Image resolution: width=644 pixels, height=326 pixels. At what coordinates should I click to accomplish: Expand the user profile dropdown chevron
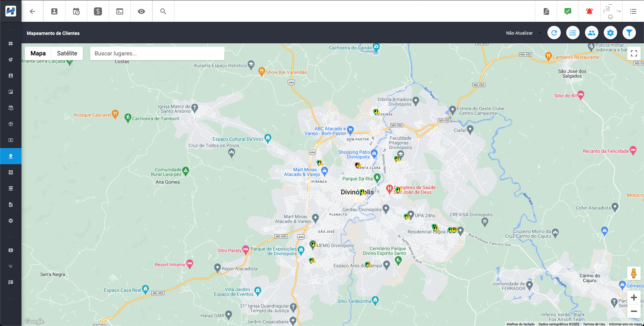(619, 11)
